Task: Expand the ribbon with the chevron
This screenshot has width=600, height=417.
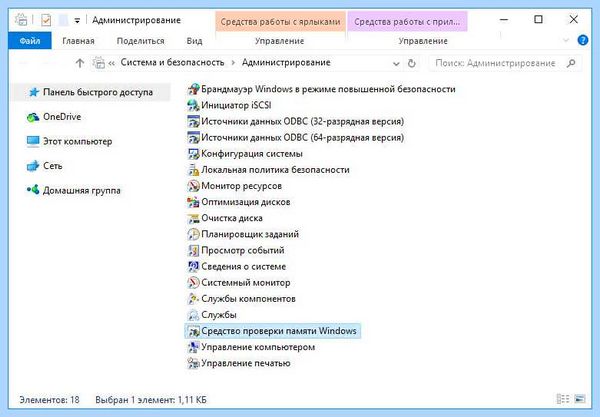Action: [566, 40]
